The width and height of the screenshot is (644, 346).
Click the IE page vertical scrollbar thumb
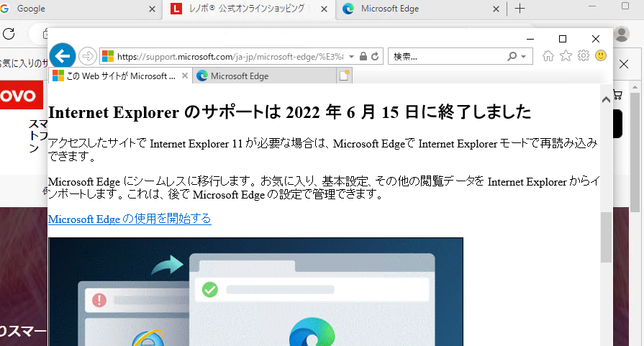click(606, 237)
